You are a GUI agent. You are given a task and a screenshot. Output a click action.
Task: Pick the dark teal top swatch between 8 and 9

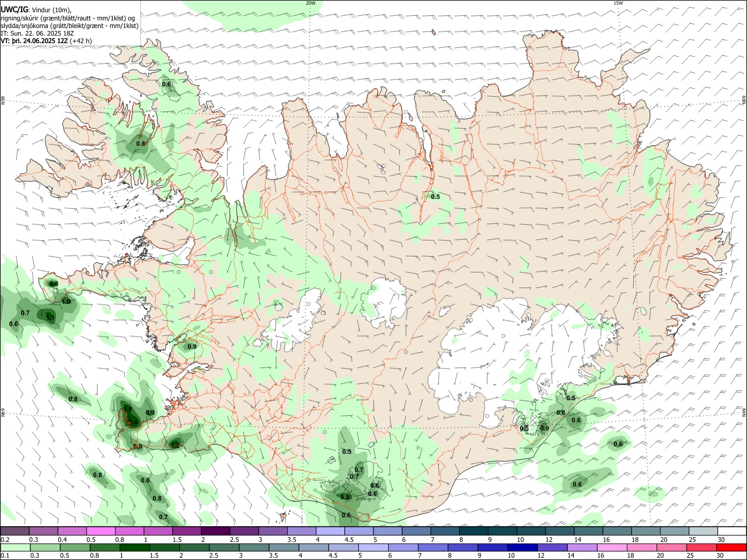(x=473, y=531)
